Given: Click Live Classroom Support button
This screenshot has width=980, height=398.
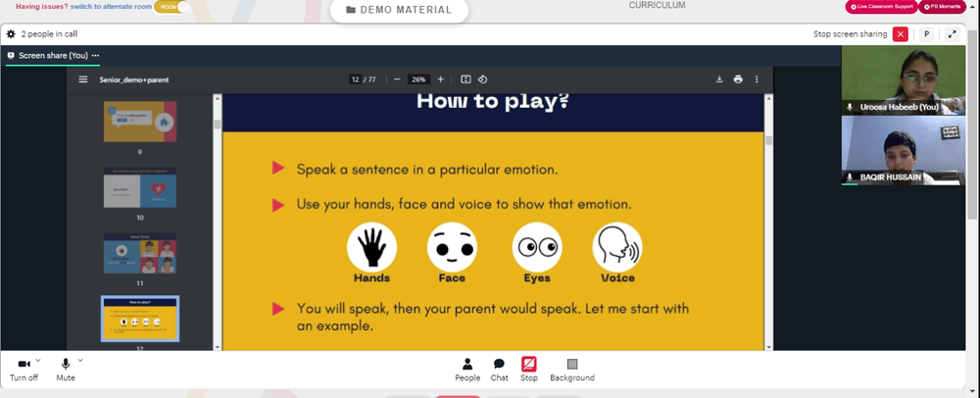Looking at the screenshot, I should (x=881, y=6).
